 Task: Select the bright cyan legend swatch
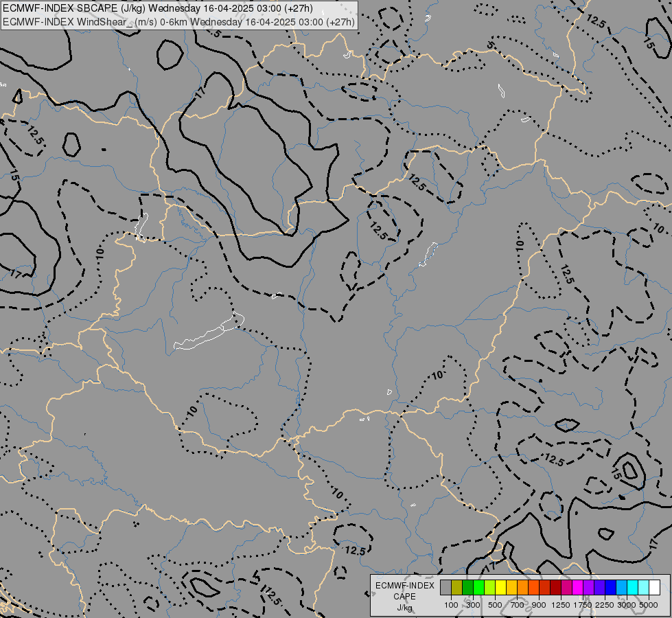point(633,587)
